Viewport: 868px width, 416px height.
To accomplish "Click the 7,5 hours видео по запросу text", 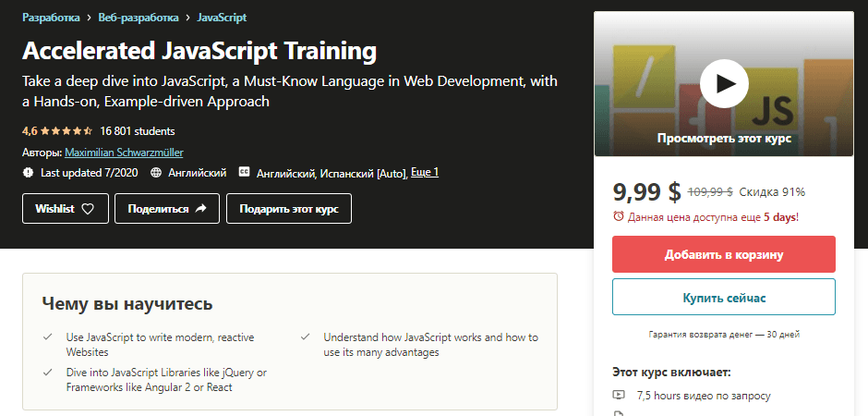I will coord(704,396).
